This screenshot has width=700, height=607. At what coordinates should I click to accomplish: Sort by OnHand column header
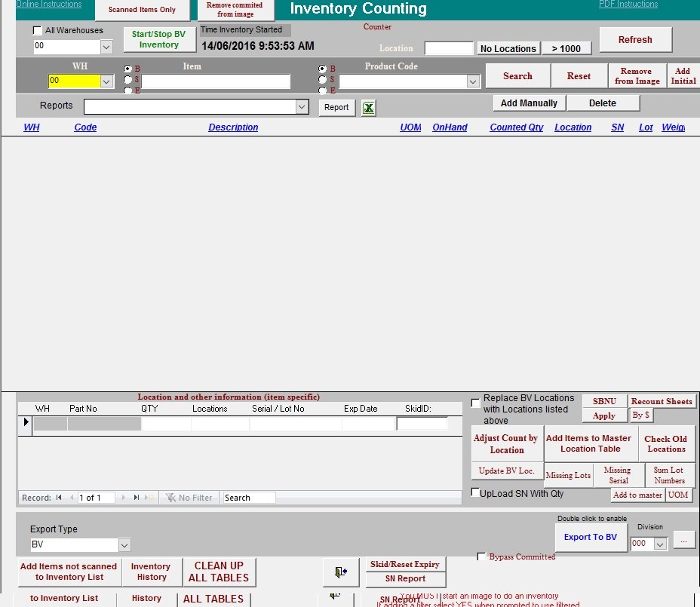point(450,127)
